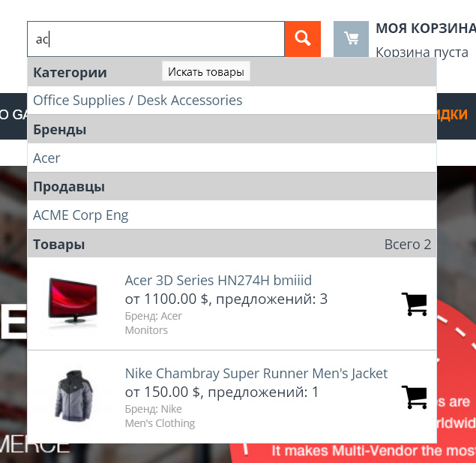This screenshot has height=463, width=476.
Task: Open the orange Скидки menu item
Action: click(x=452, y=115)
